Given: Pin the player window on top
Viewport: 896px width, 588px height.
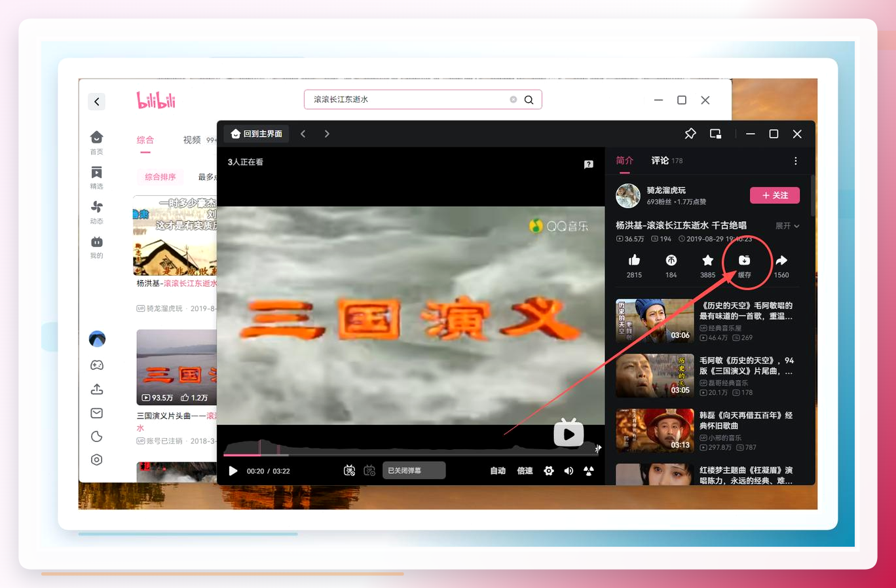Looking at the screenshot, I should tap(690, 134).
